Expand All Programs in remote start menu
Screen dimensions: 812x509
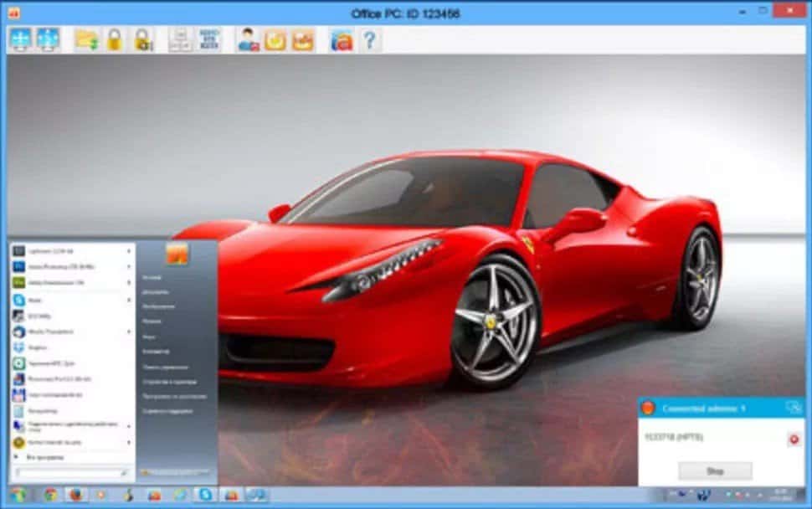click(33, 457)
